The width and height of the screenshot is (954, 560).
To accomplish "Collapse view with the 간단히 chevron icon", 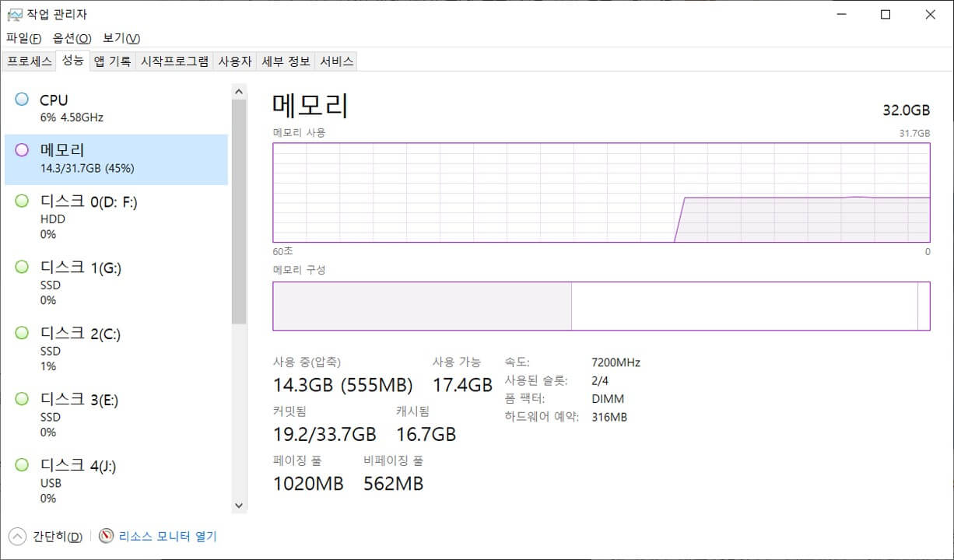I will point(17,536).
